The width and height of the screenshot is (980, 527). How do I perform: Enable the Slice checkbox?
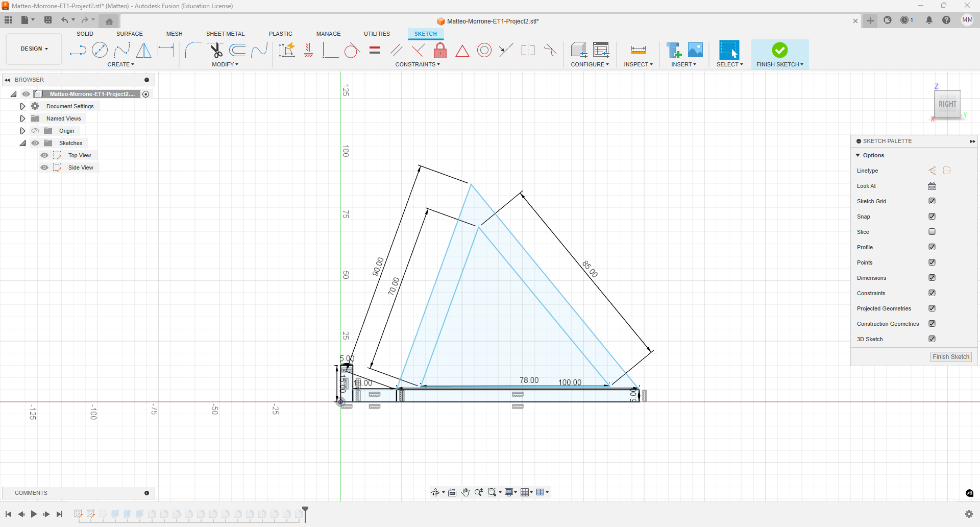(932, 232)
